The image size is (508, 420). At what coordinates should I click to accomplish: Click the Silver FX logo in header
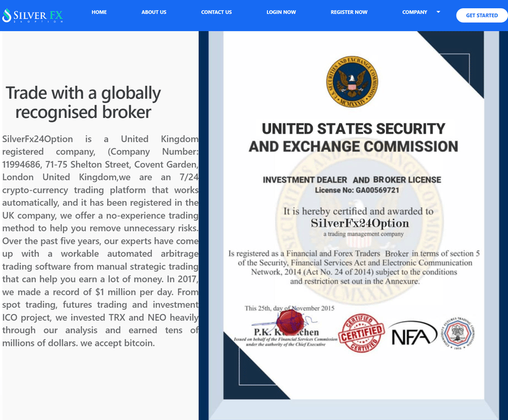coord(32,15)
